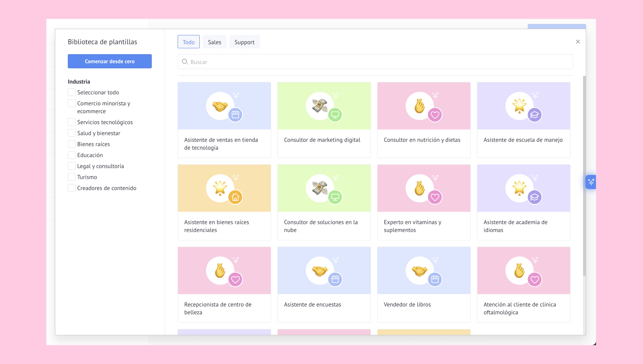Screen dimensions: 643x364
Task: Open the Support tab
Action: pyautogui.click(x=244, y=42)
